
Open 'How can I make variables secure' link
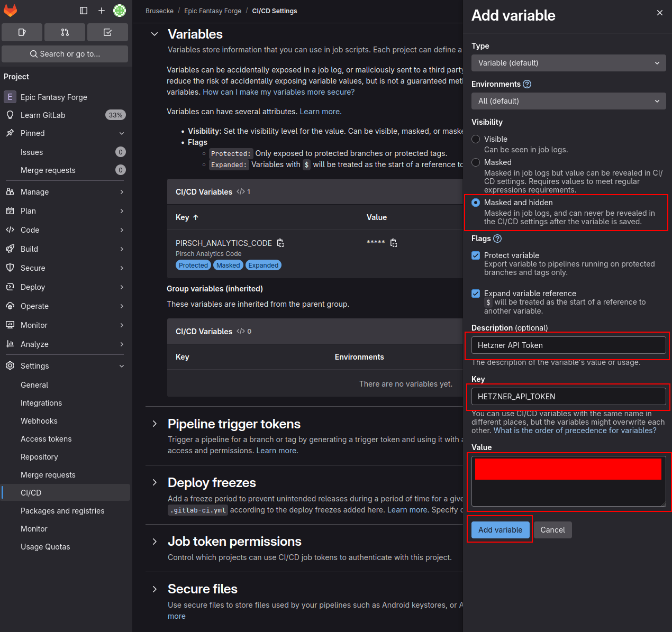[x=279, y=92]
